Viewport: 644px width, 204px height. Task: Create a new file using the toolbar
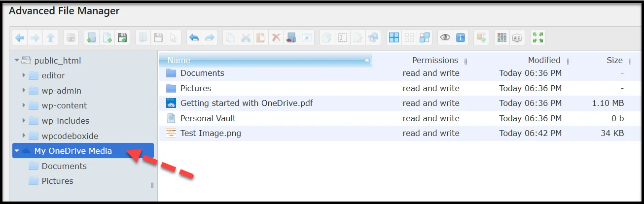107,37
